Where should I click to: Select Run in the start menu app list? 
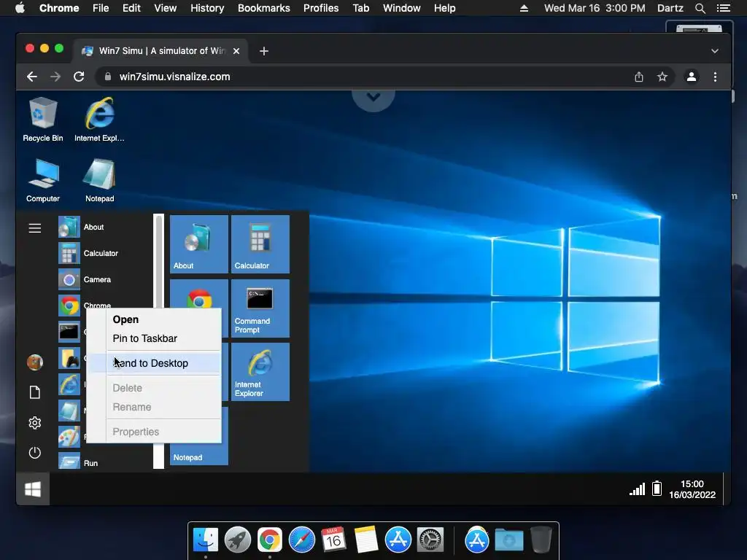(105, 463)
